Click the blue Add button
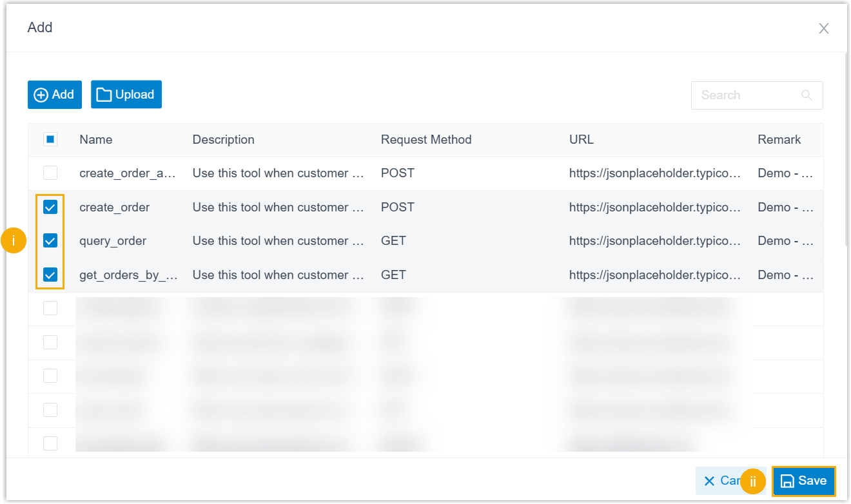Screen dimensions: 851x504 tap(55, 95)
